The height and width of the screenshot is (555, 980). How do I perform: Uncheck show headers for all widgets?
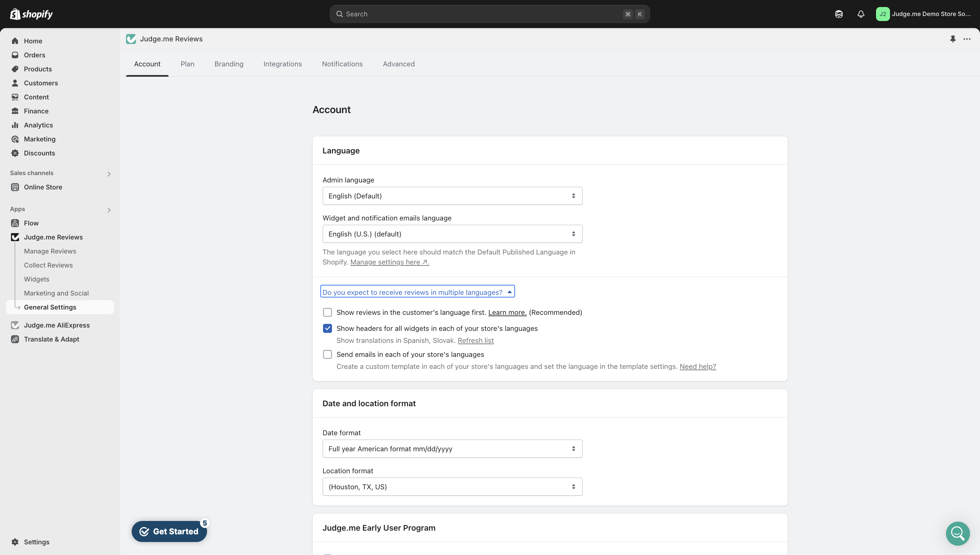(327, 329)
